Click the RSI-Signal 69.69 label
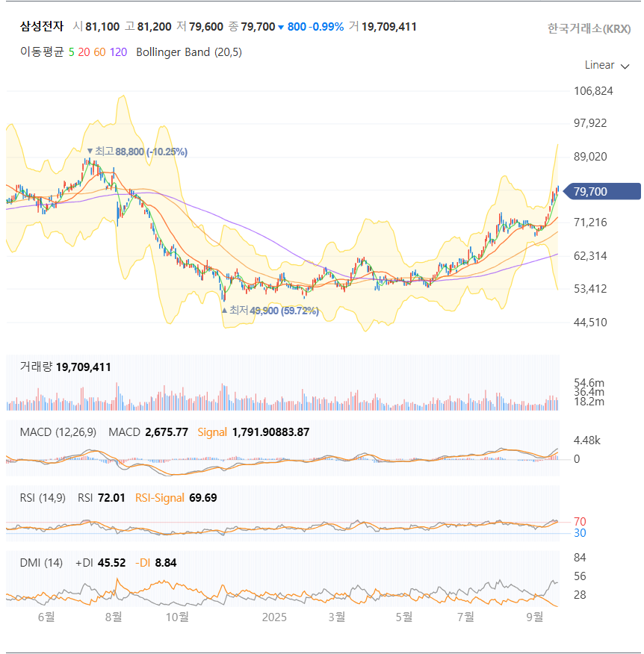The image size is (644, 654). 176,497
